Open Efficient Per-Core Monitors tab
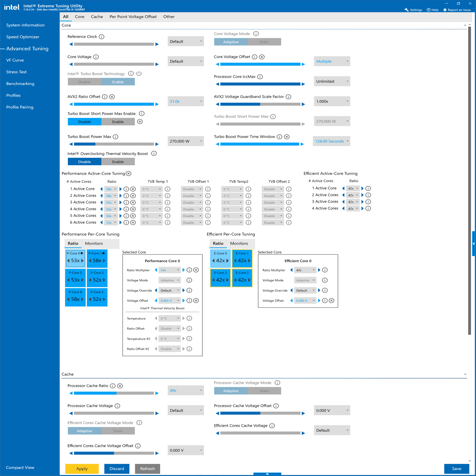 pyautogui.click(x=239, y=243)
